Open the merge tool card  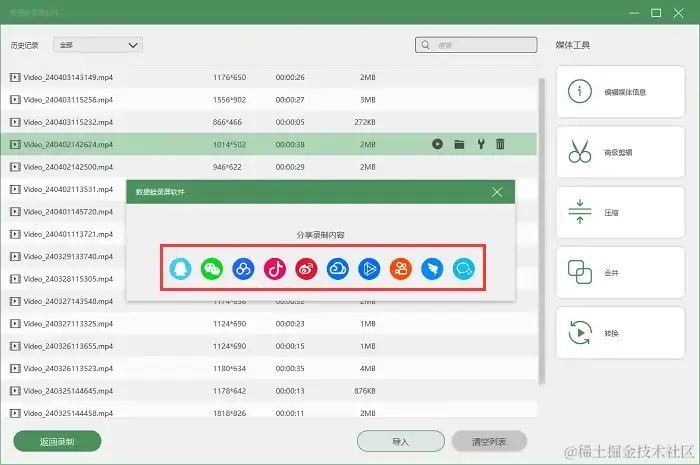pyautogui.click(x=620, y=272)
